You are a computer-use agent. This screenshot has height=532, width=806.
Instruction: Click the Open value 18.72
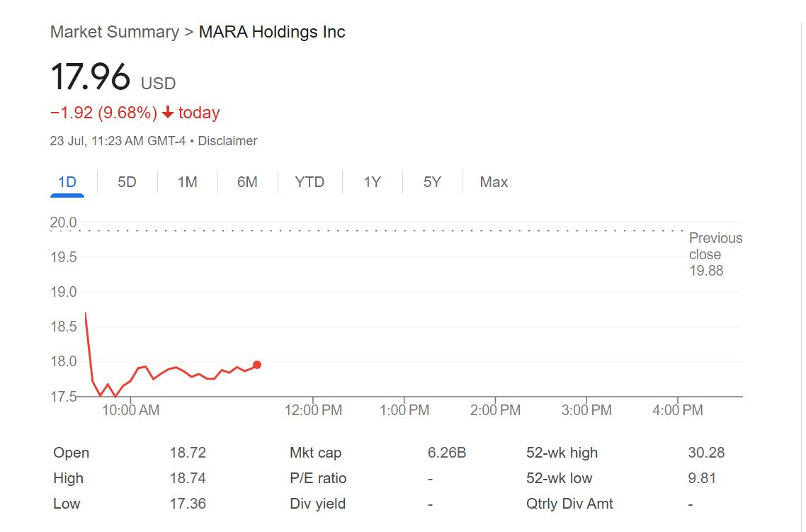[188, 453]
